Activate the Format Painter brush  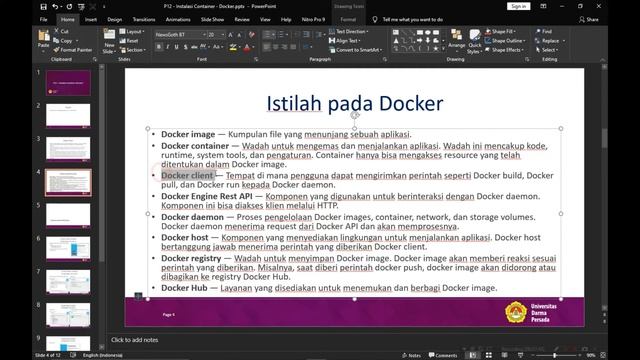click(56, 49)
